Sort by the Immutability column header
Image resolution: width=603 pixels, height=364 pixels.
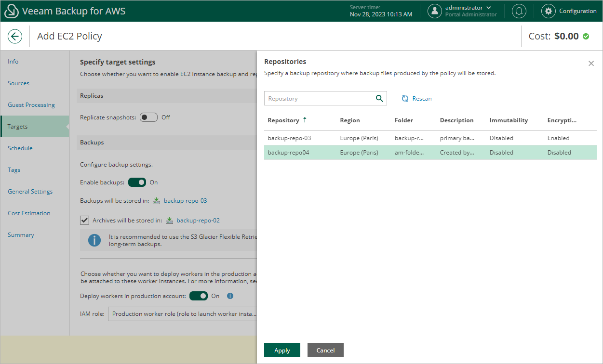point(509,120)
